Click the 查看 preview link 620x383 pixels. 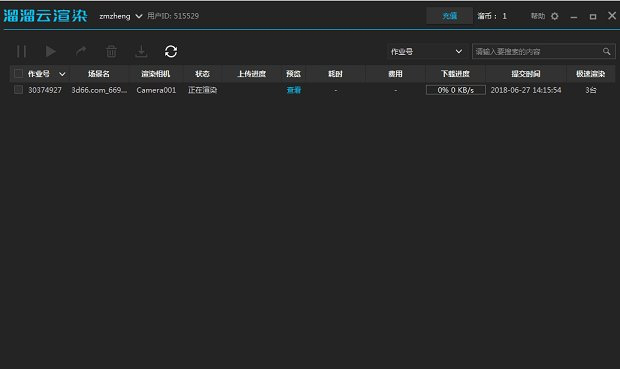coord(294,90)
